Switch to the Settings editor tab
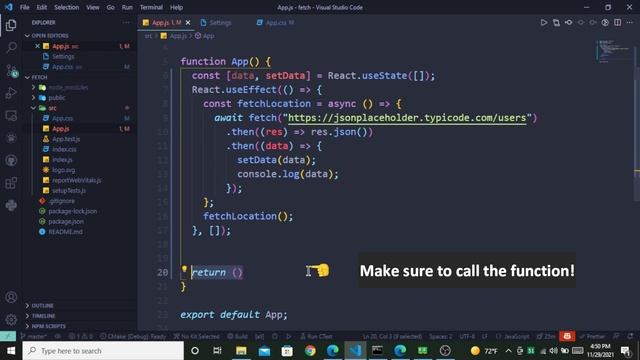The image size is (640, 360). 220,22
